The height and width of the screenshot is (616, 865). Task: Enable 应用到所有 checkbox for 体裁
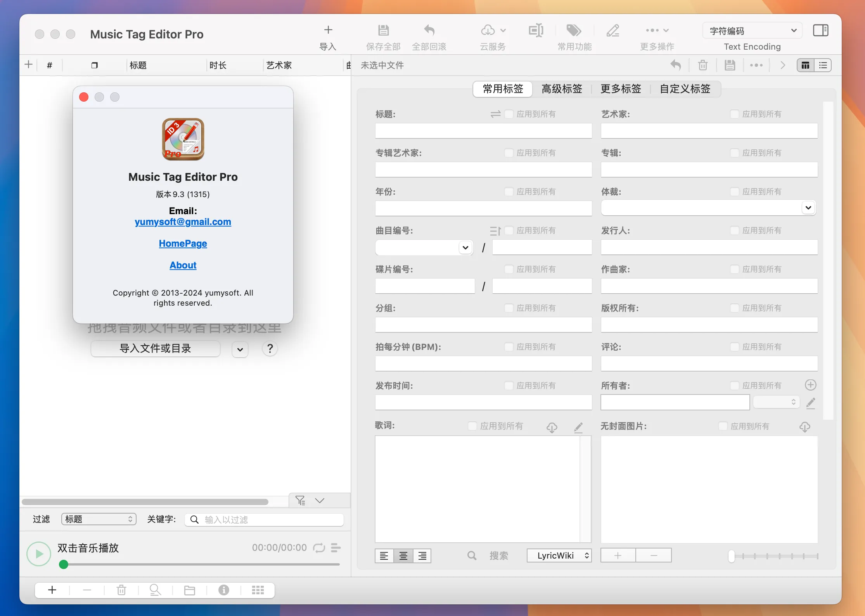click(x=734, y=191)
